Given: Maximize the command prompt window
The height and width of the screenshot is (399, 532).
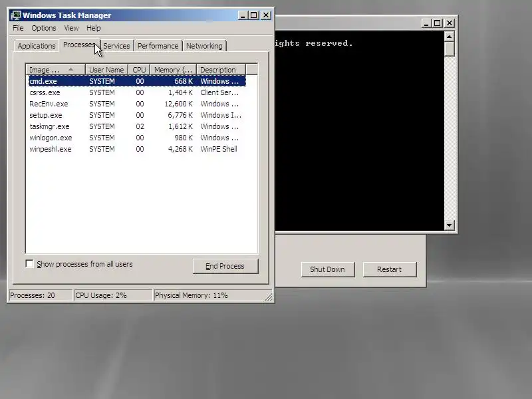Looking at the screenshot, I should click(438, 23).
